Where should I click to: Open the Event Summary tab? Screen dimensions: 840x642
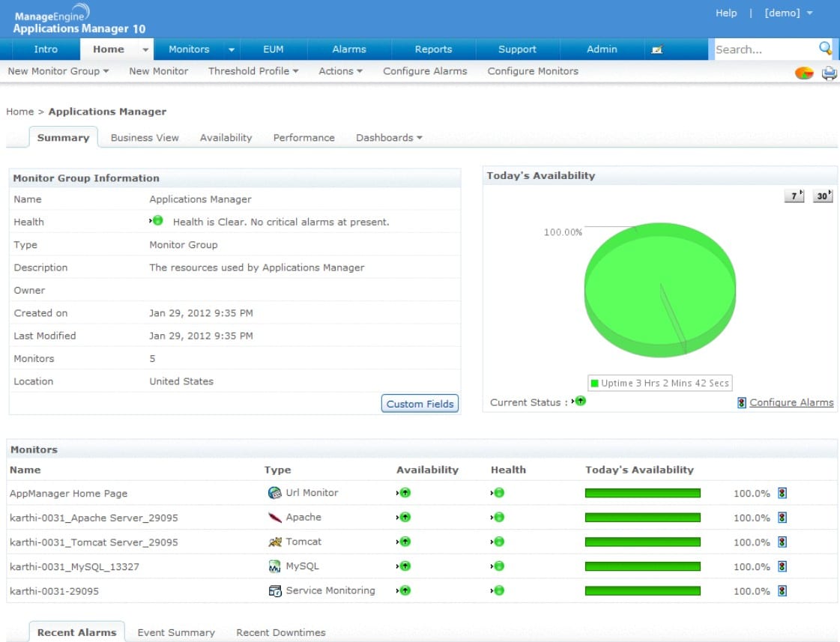pos(176,632)
